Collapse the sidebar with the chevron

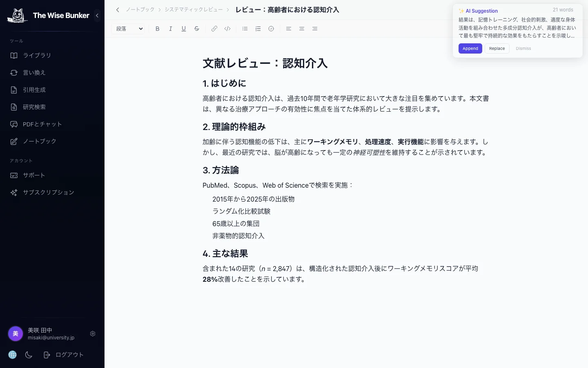(x=97, y=16)
